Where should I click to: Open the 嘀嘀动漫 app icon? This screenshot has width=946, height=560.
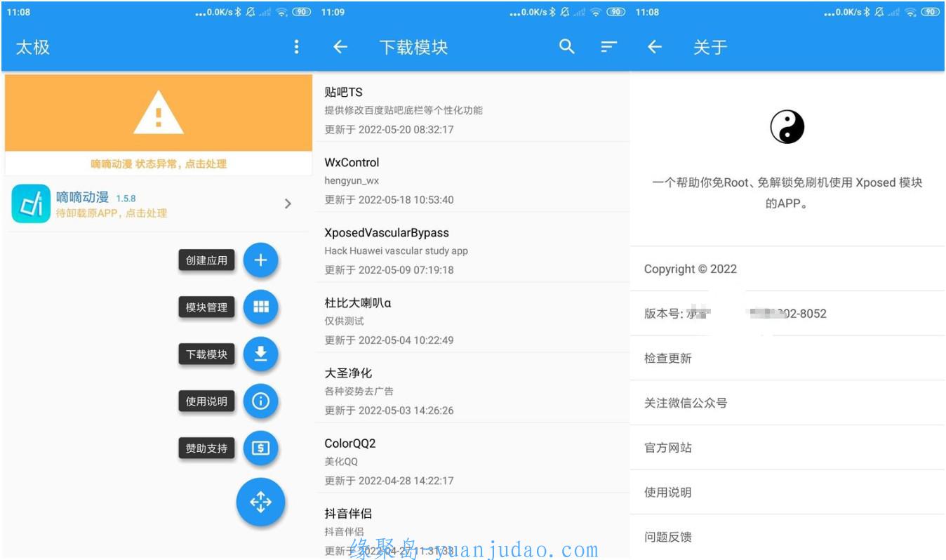pos(31,204)
